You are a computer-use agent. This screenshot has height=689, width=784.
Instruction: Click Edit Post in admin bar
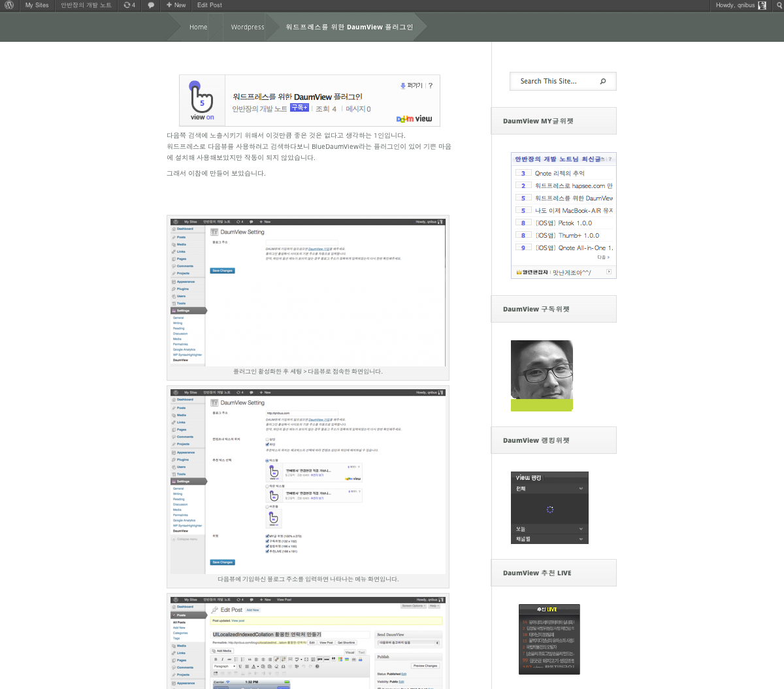coord(210,5)
